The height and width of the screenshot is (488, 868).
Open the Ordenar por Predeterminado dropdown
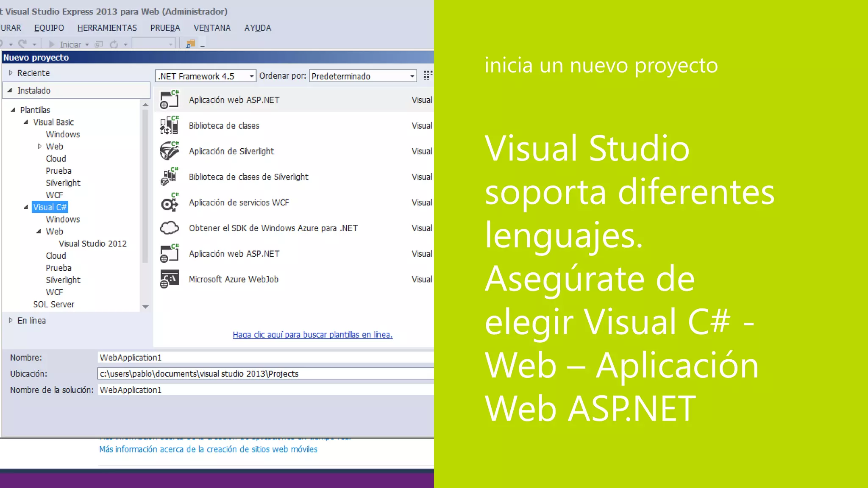[x=363, y=76]
